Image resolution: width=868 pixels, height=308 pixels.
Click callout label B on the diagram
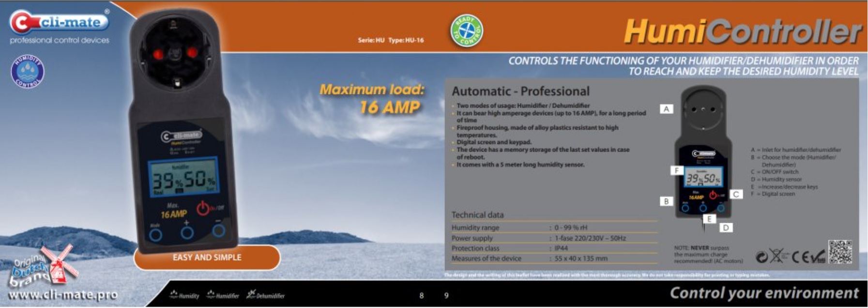click(667, 201)
